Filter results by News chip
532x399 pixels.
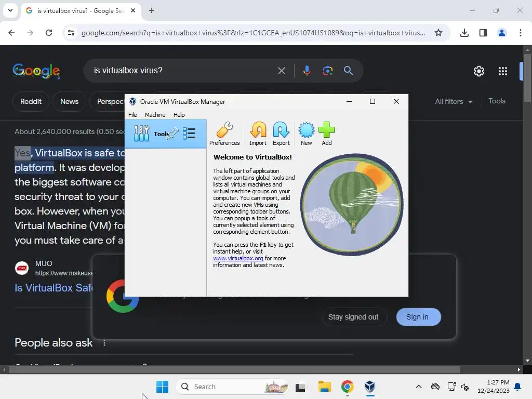click(x=69, y=101)
